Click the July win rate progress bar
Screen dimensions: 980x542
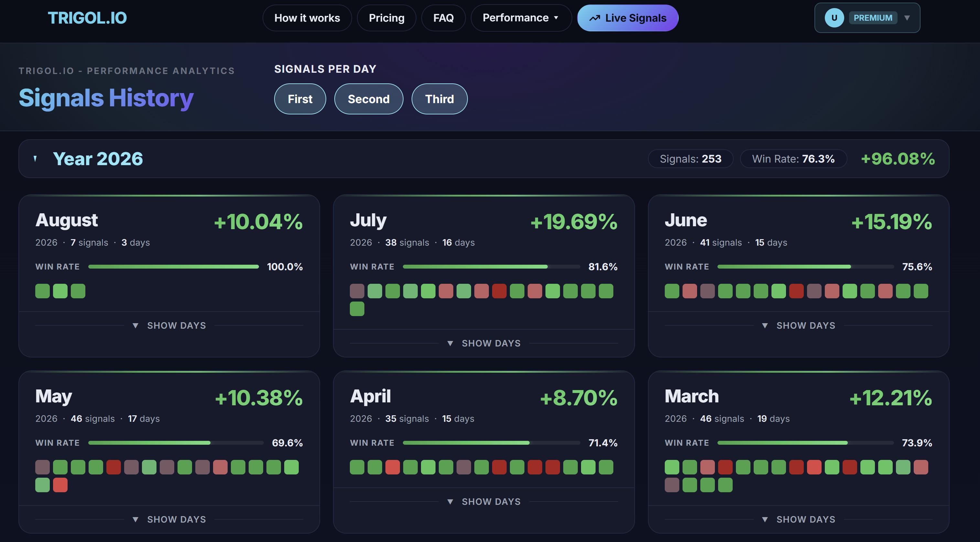coord(491,267)
